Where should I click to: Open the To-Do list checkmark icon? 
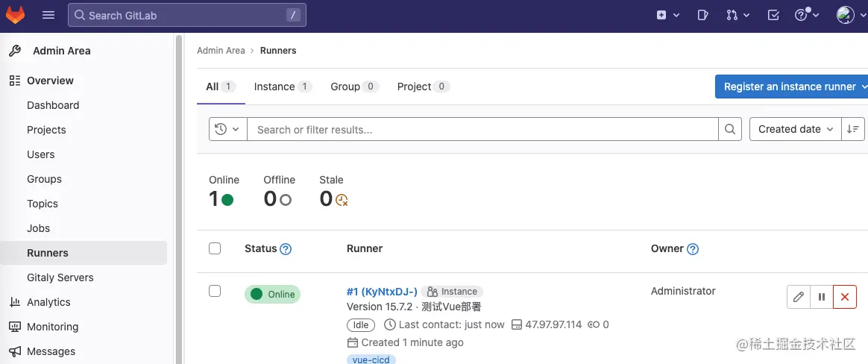(773, 15)
